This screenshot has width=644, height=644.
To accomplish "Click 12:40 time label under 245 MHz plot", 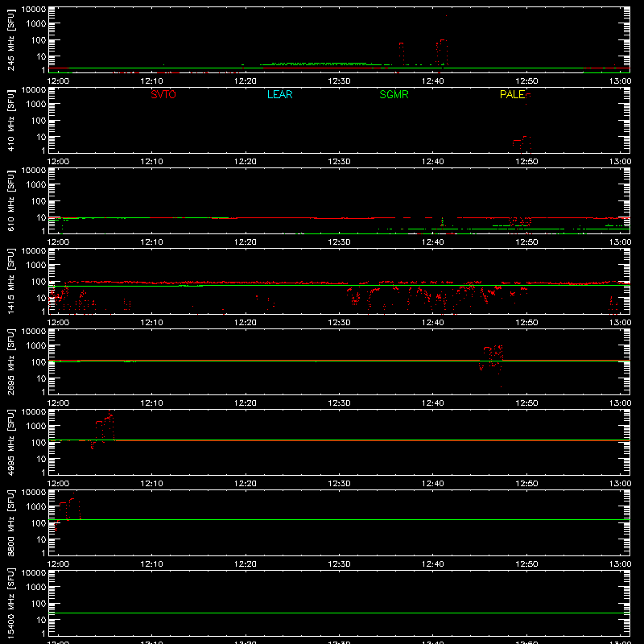I will pos(432,81).
